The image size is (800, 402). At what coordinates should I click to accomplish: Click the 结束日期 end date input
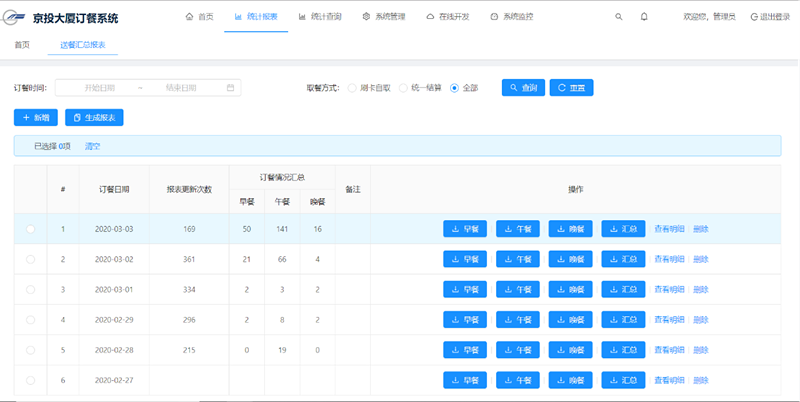click(x=181, y=88)
